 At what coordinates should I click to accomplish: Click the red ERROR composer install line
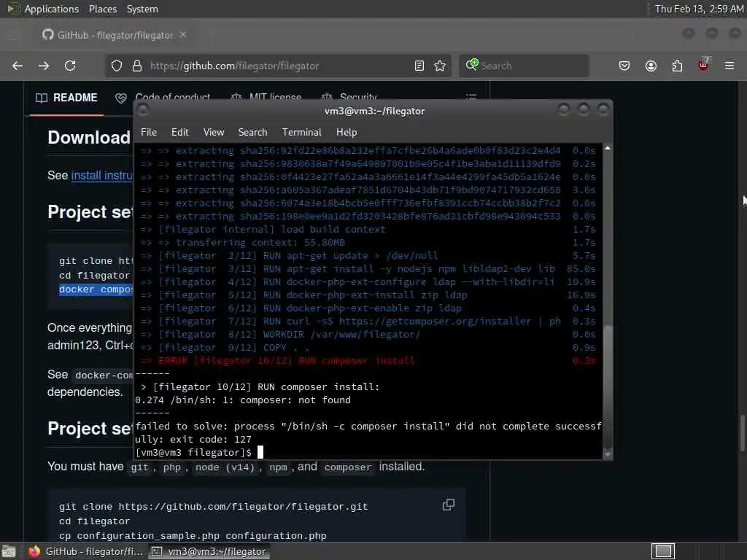tap(277, 360)
